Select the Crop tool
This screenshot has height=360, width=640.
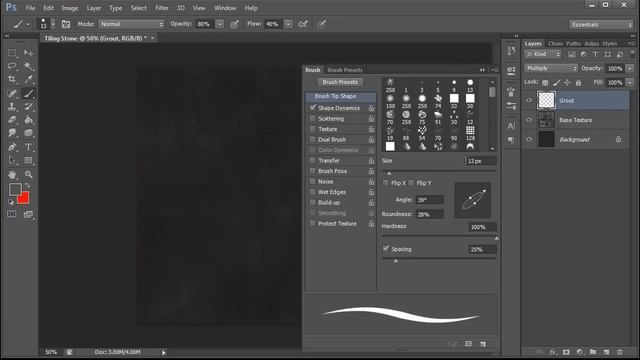pos(12,80)
